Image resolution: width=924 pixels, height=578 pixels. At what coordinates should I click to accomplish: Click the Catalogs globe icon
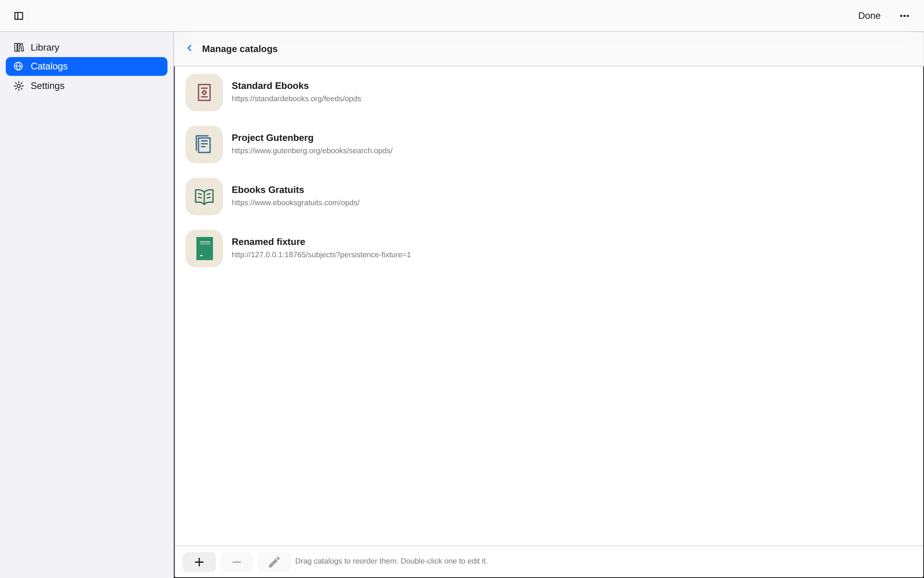[18, 66]
